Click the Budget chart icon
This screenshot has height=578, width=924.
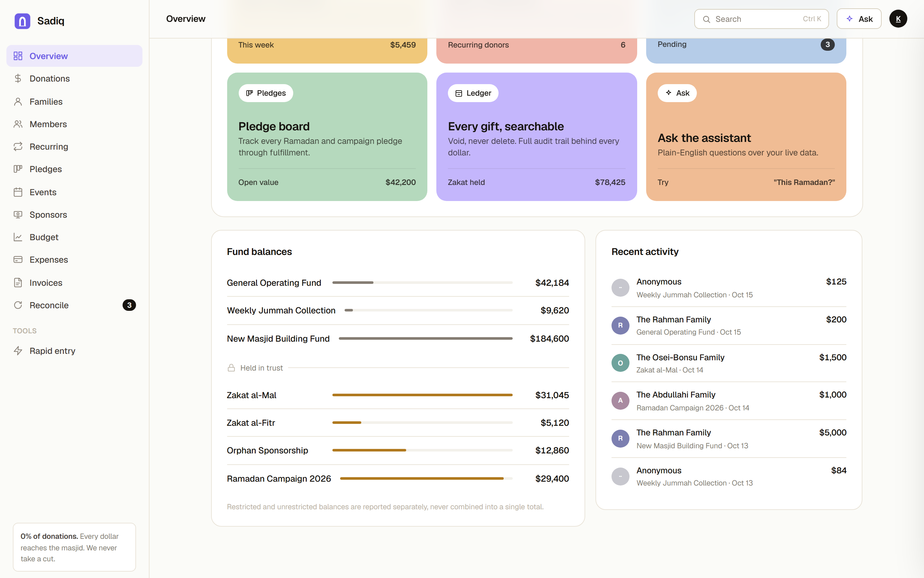(18, 237)
